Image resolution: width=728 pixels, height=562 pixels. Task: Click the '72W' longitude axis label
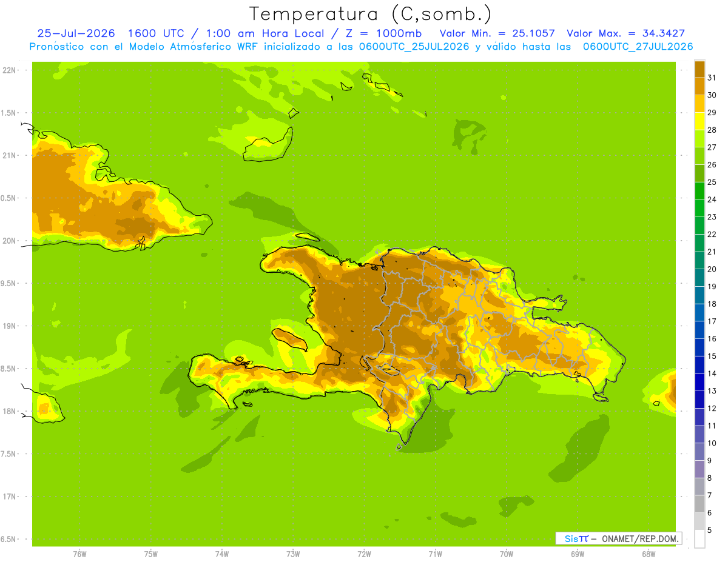pos(364,554)
